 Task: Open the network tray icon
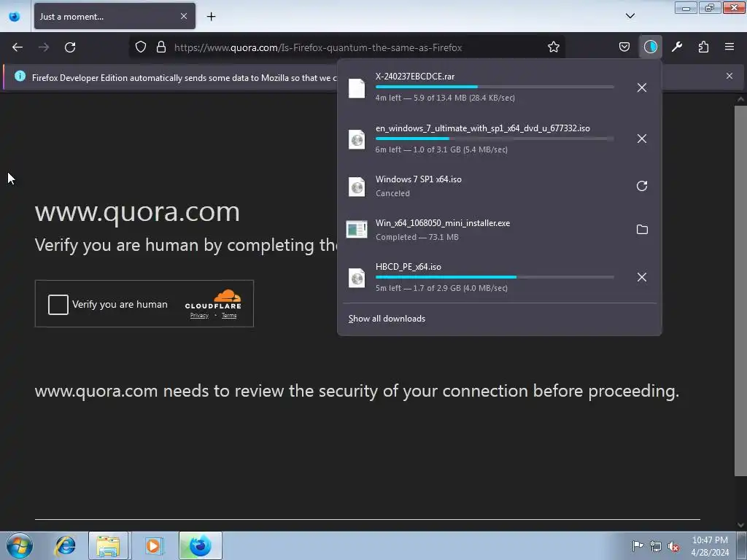[x=656, y=546]
